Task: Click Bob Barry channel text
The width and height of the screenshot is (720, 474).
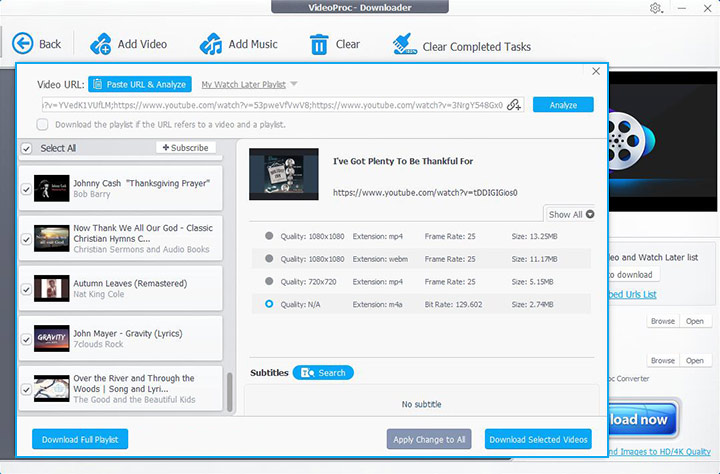Action: [x=92, y=194]
